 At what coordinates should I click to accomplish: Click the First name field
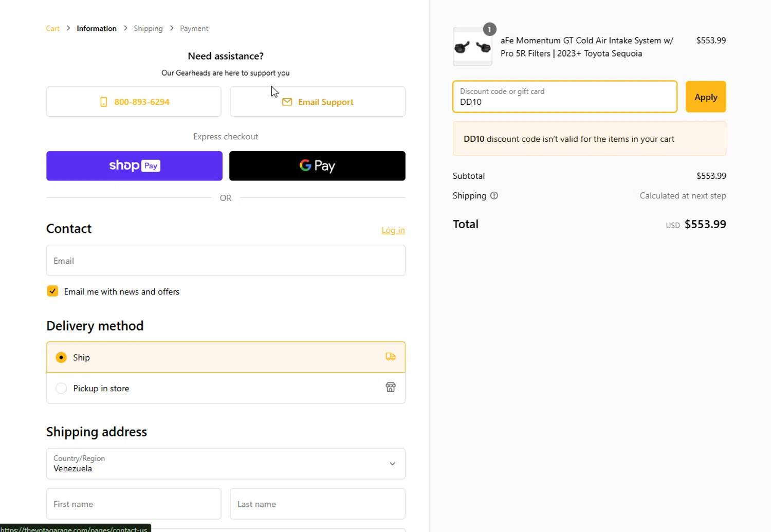(134, 504)
